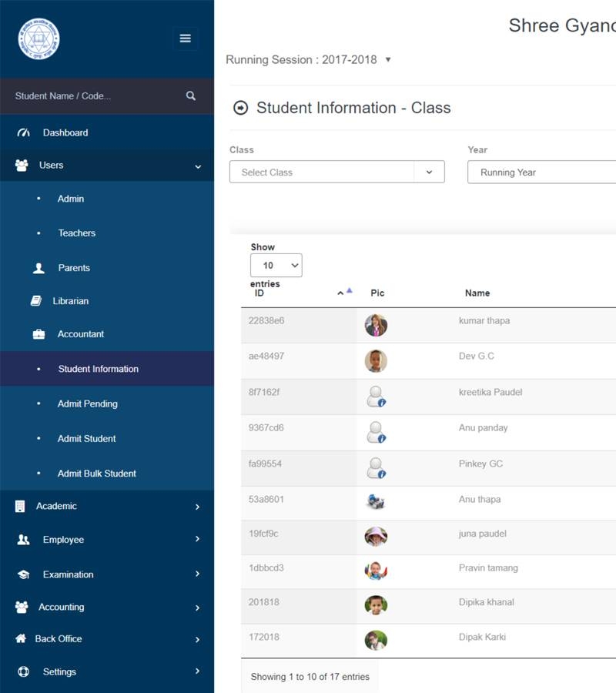The width and height of the screenshot is (616, 693).
Task: Open the Running Session selector
Action: click(x=308, y=60)
